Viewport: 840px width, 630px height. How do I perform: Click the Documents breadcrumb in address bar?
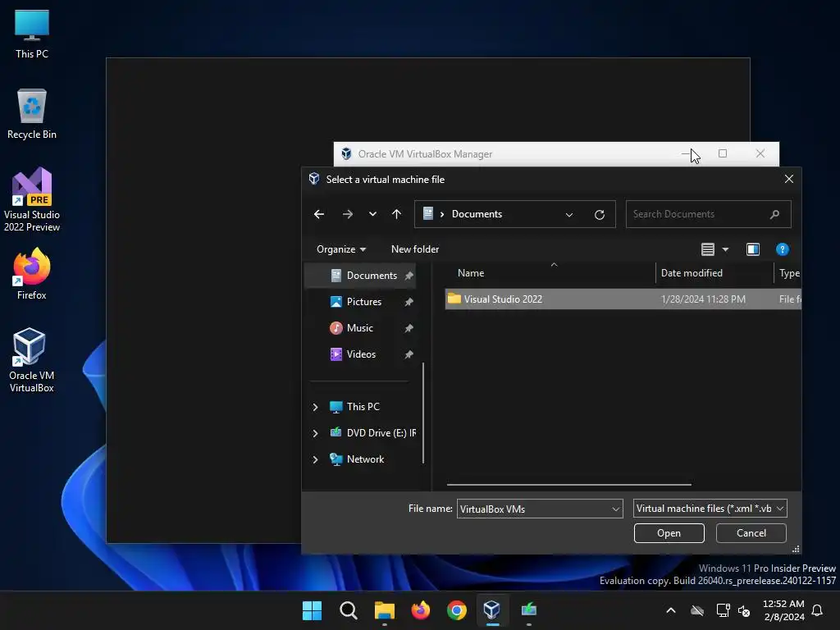point(477,214)
